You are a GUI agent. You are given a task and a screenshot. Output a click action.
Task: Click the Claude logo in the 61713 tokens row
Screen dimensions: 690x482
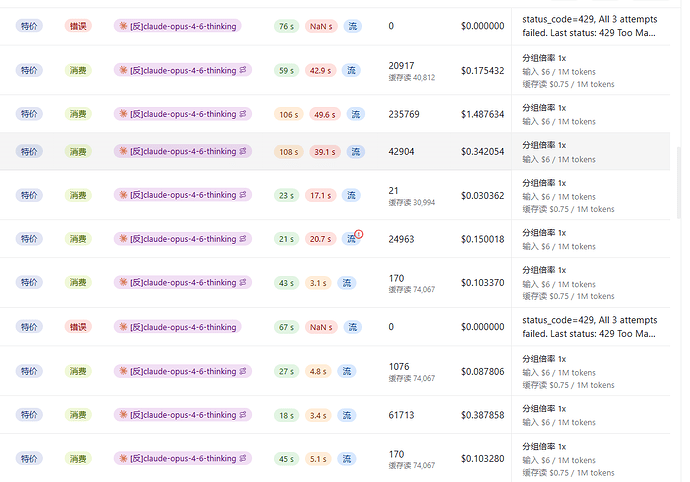coord(123,415)
